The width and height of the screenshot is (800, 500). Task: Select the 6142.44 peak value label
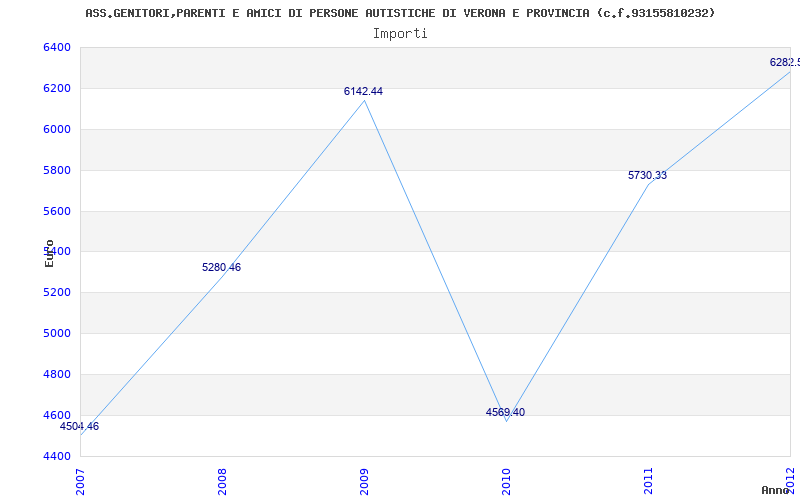[x=363, y=91]
